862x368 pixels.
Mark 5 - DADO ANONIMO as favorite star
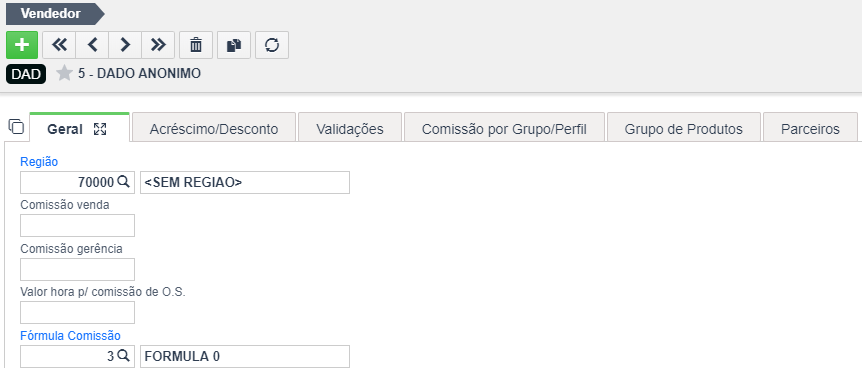[x=64, y=73]
